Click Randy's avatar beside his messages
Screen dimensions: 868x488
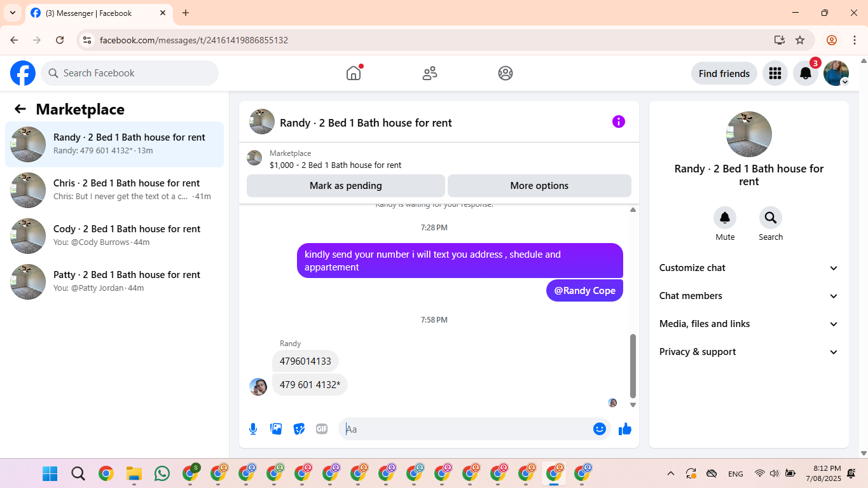pos(258,387)
